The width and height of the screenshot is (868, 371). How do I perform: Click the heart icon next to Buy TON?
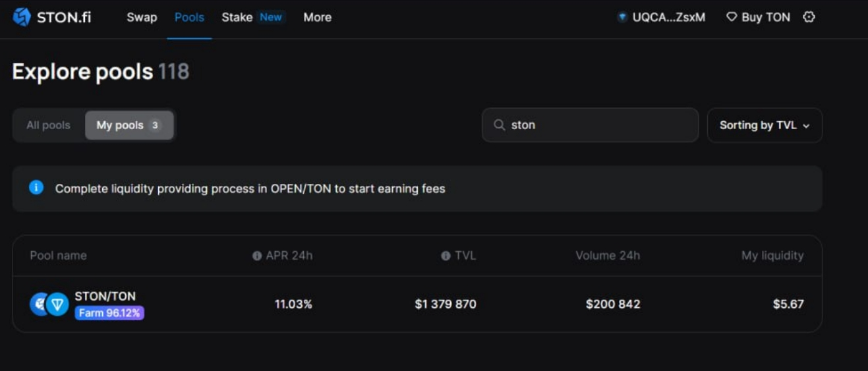coord(731,17)
